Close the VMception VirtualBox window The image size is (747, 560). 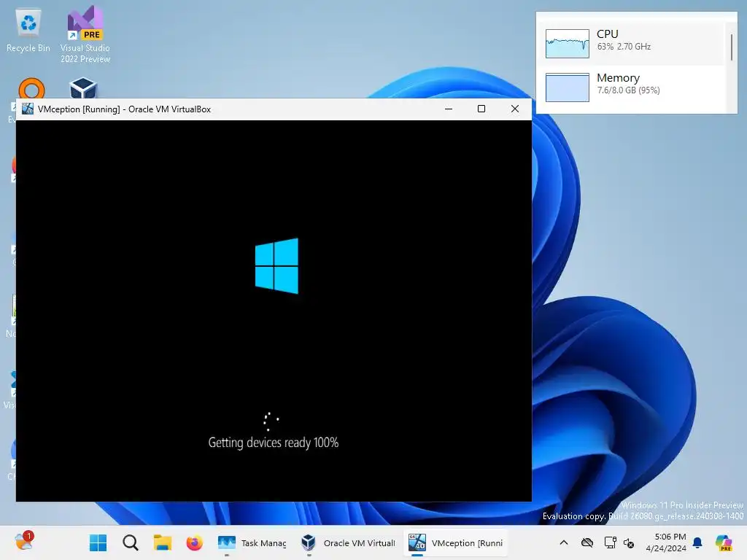pyautogui.click(x=515, y=109)
